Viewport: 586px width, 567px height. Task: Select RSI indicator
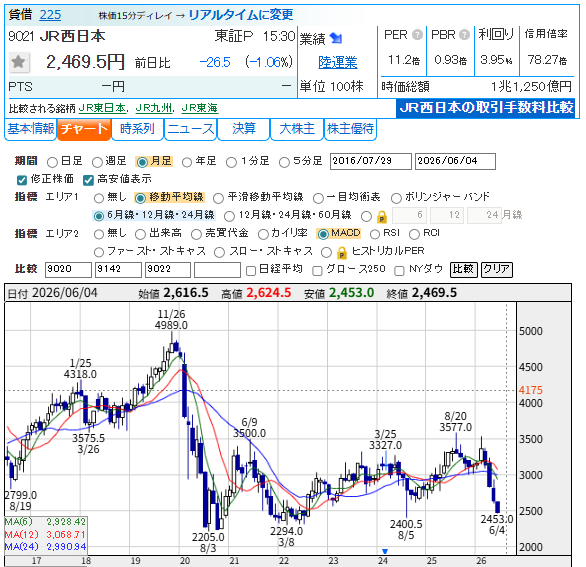tap(375, 234)
